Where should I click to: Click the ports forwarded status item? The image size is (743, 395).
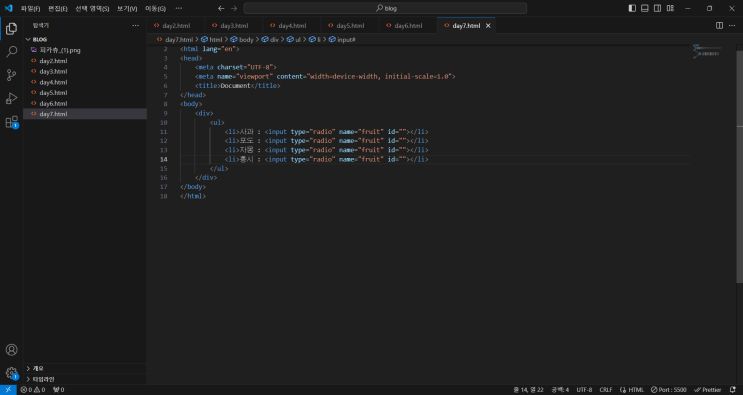(58, 390)
